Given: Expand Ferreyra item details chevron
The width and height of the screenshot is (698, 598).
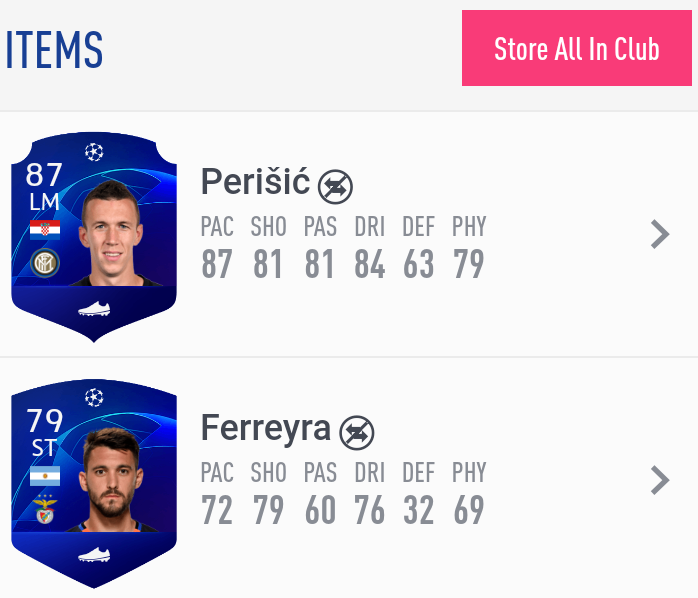Looking at the screenshot, I should [x=659, y=480].
